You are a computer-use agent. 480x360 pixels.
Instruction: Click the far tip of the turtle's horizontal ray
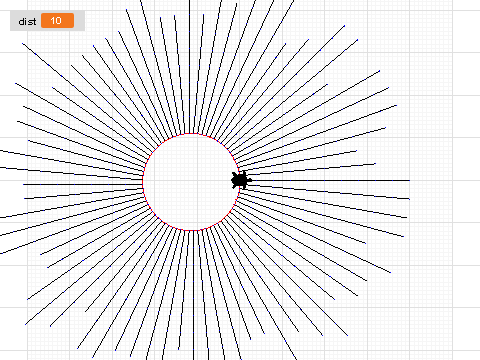(x=409, y=180)
